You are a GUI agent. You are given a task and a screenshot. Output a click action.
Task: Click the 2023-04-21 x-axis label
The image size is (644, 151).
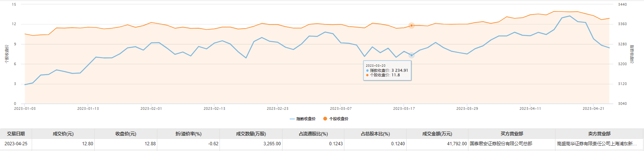(x=593, y=109)
